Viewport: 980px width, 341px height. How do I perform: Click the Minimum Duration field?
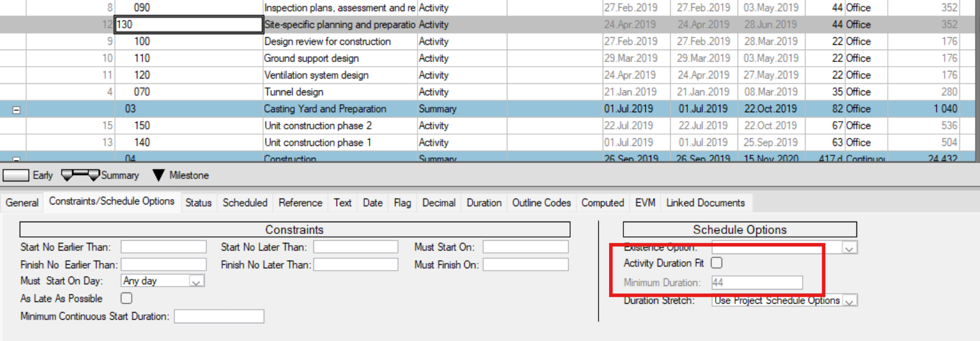tap(757, 282)
